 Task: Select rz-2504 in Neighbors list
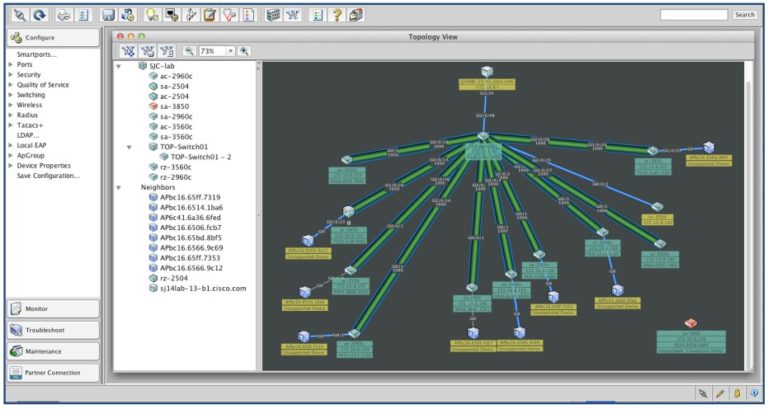pyautogui.click(x=174, y=278)
